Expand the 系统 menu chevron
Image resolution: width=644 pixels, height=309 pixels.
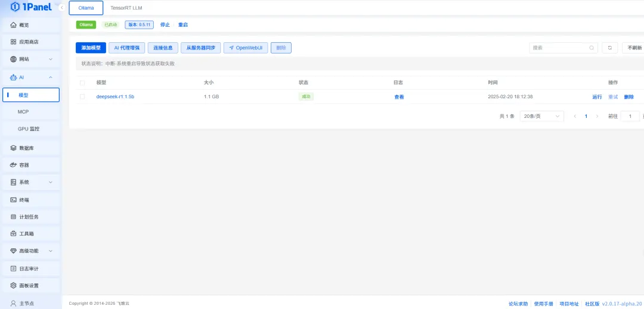point(51,182)
